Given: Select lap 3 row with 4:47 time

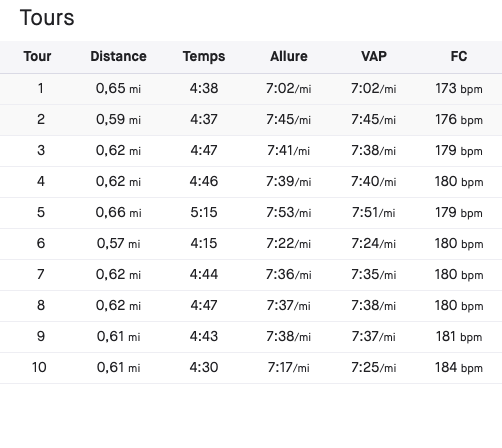Looking at the screenshot, I should coord(251,151).
